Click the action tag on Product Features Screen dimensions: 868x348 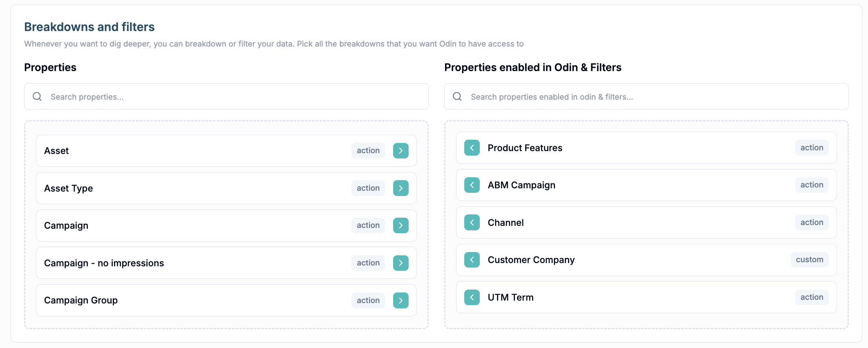coord(812,148)
